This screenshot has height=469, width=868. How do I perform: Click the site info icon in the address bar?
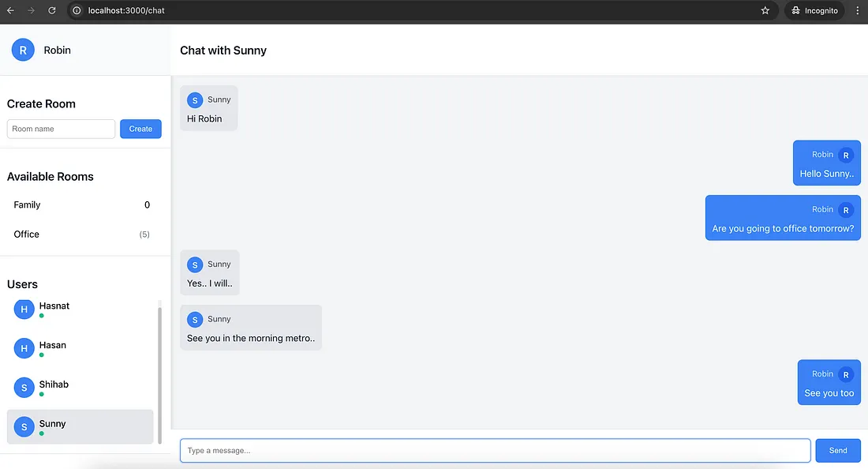click(x=77, y=11)
